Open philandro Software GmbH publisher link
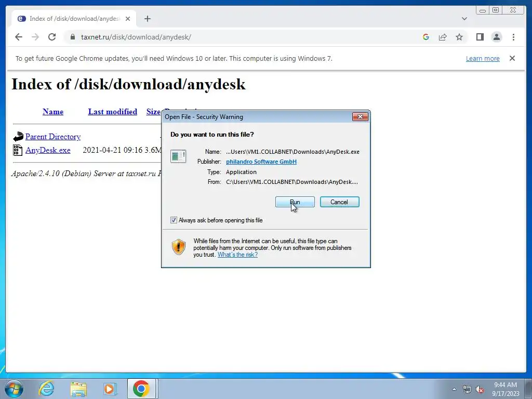This screenshot has height=399, width=532. pyautogui.click(x=261, y=162)
